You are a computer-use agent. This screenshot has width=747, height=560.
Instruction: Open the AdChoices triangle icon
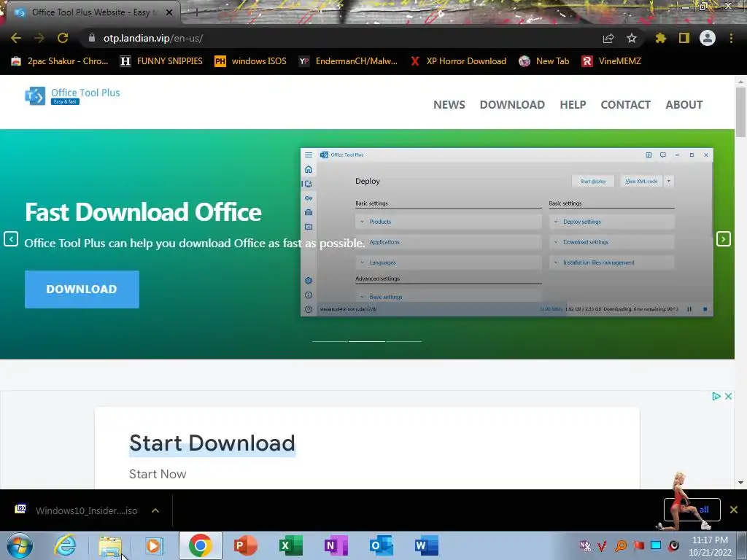click(716, 396)
